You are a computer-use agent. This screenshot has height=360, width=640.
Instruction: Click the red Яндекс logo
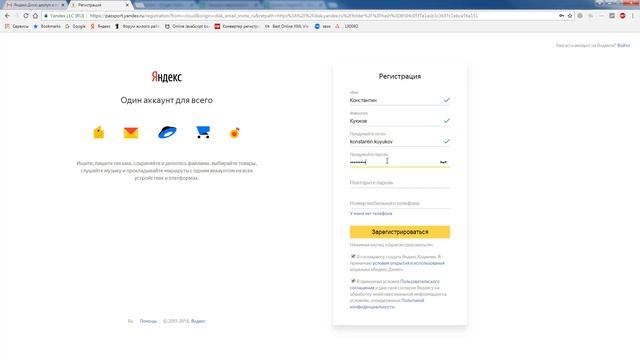point(167,76)
